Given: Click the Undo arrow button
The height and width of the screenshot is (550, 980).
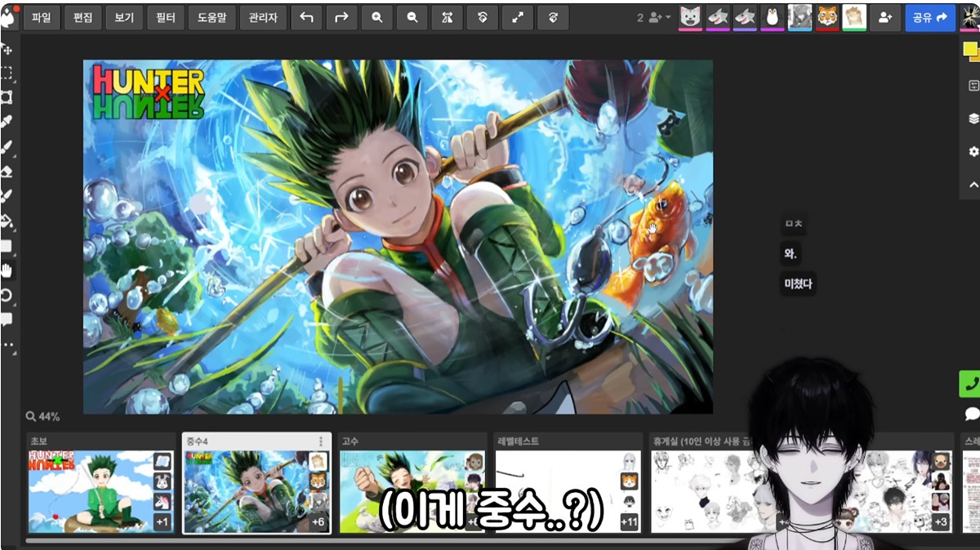Looking at the screenshot, I should tap(306, 17).
